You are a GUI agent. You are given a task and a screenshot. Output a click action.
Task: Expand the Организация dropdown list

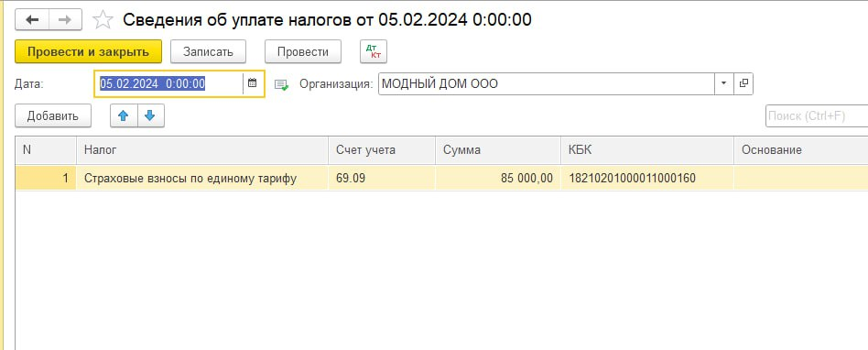point(724,83)
